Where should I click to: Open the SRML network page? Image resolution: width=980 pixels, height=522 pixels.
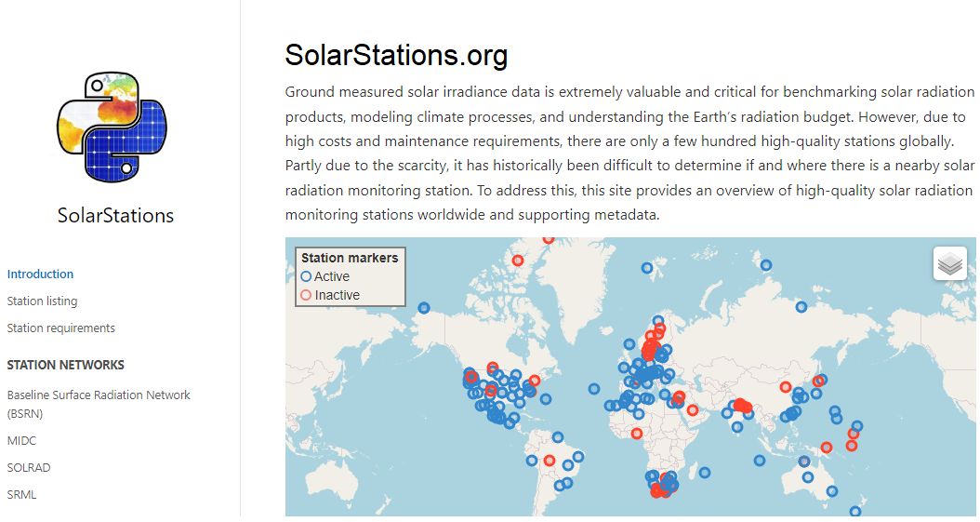tap(21, 494)
